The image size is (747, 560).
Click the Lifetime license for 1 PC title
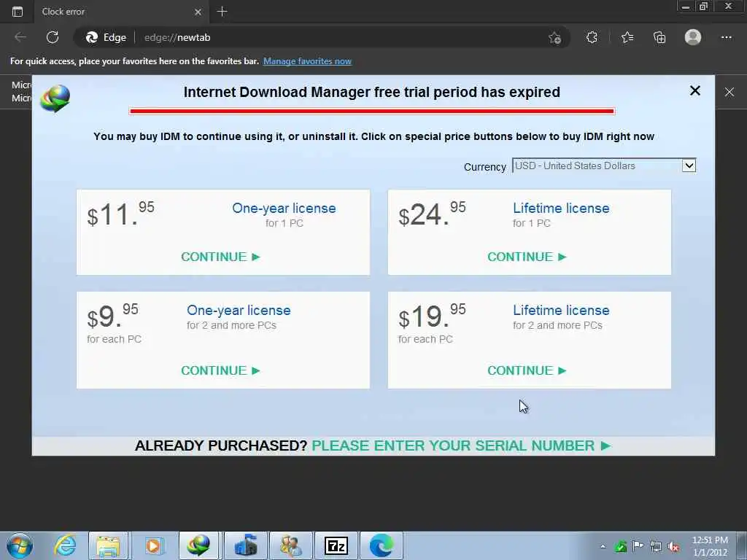561,208
